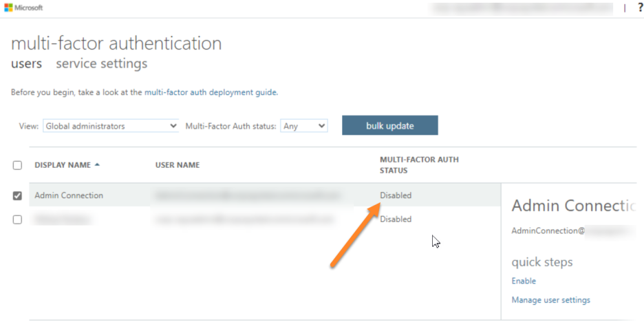Click the AdminConnection@ email in details panel
The width and height of the screenshot is (644, 324).
[548, 230]
